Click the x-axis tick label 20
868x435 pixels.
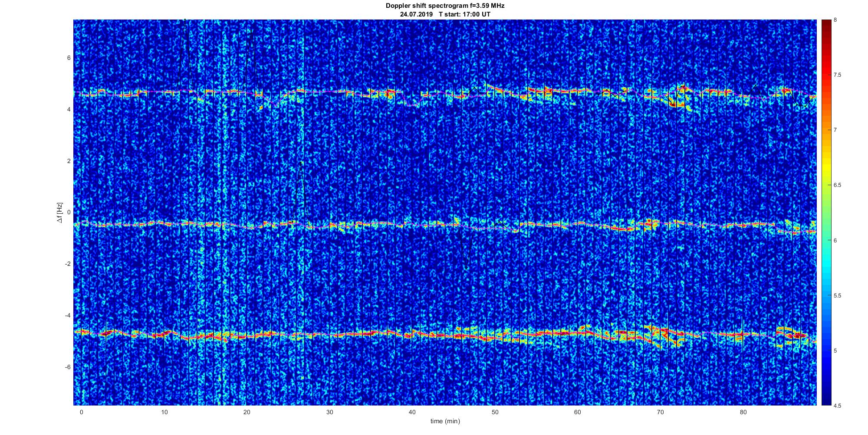247,412
